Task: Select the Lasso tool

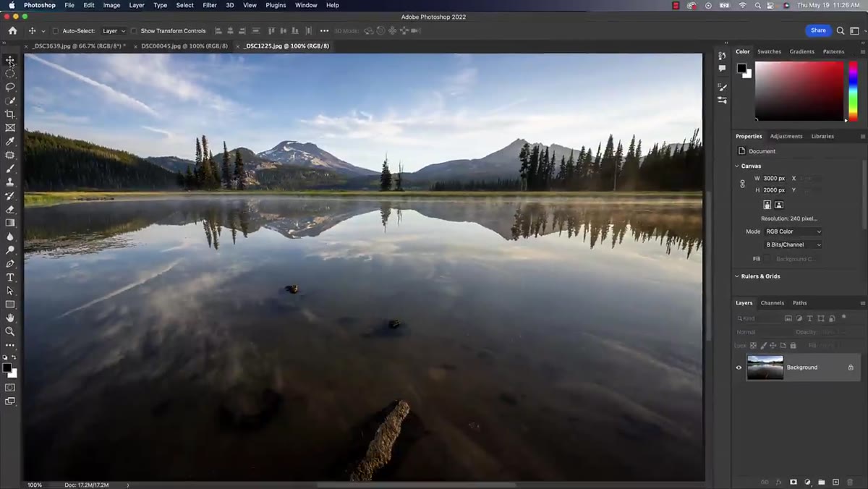Action: pyautogui.click(x=10, y=87)
